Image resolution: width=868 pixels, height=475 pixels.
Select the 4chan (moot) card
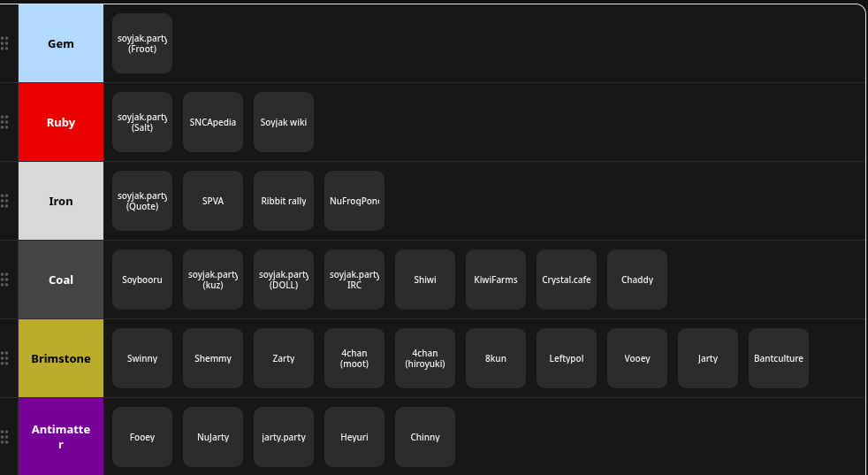(x=354, y=358)
